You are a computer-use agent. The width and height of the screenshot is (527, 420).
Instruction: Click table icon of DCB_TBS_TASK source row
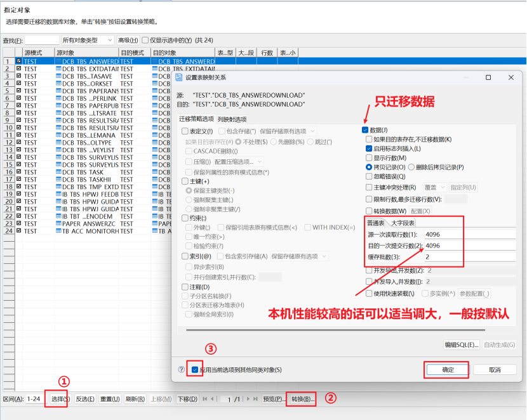[x=58, y=172]
